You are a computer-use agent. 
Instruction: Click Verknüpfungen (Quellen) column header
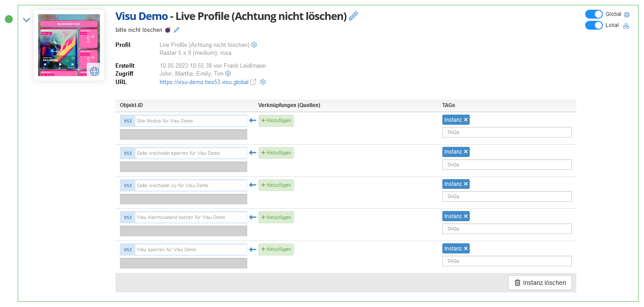[x=289, y=105]
